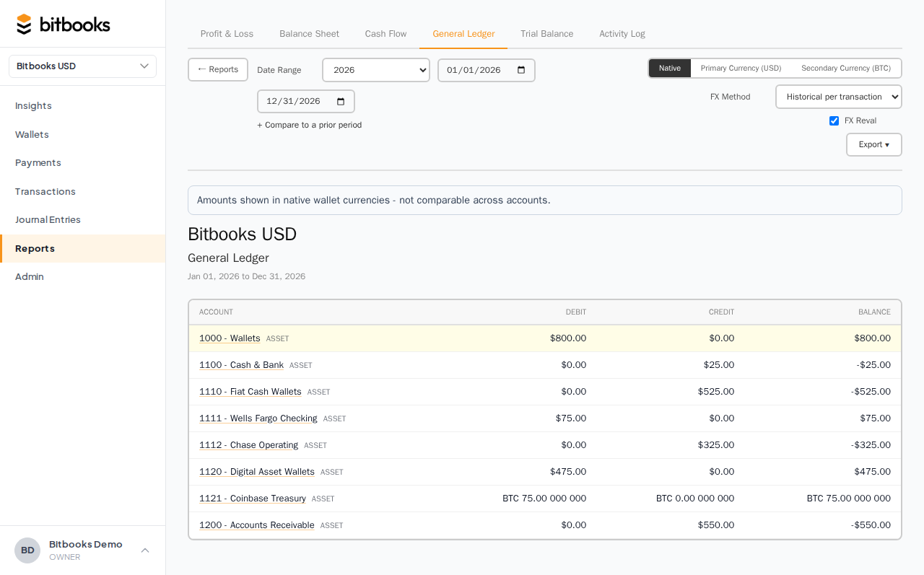Viewport: 924px width, 575px height.
Task: Open account 1110 - Fiat Cash Wallets
Action: 250,392
